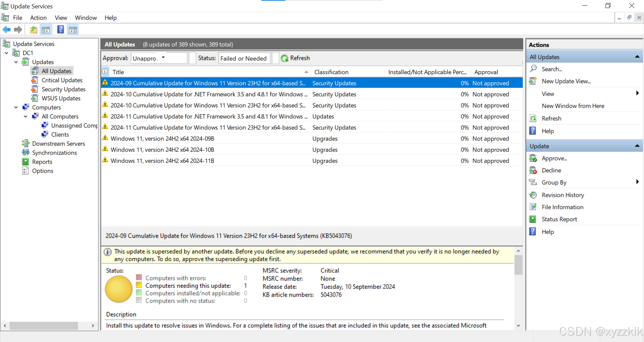Image resolution: width=644 pixels, height=342 pixels.
Task: Expand the Group By submenu arrow
Action: 637,182
